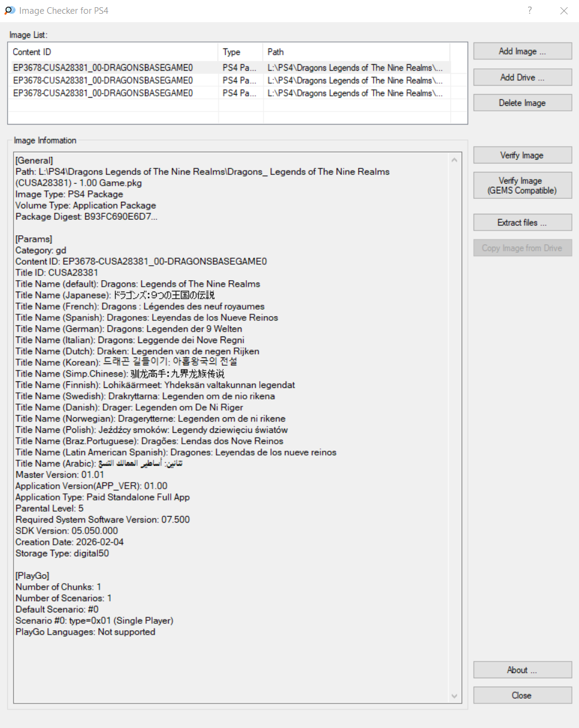The image size is (579, 728).
Task: Click the Add Drive button
Action: point(523,77)
